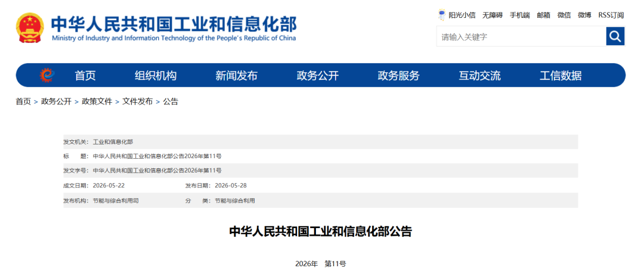Open the 邮箱 mailbox link
The width and height of the screenshot is (644, 271).
[543, 15]
